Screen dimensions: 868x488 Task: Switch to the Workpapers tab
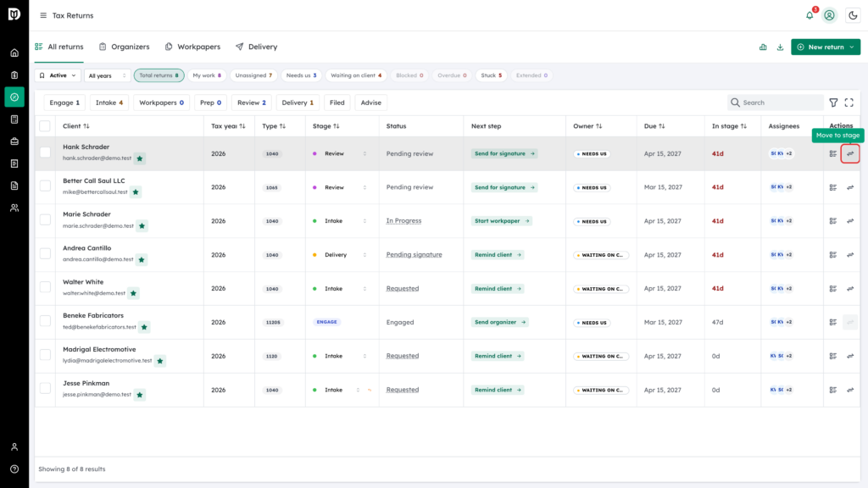pos(192,47)
